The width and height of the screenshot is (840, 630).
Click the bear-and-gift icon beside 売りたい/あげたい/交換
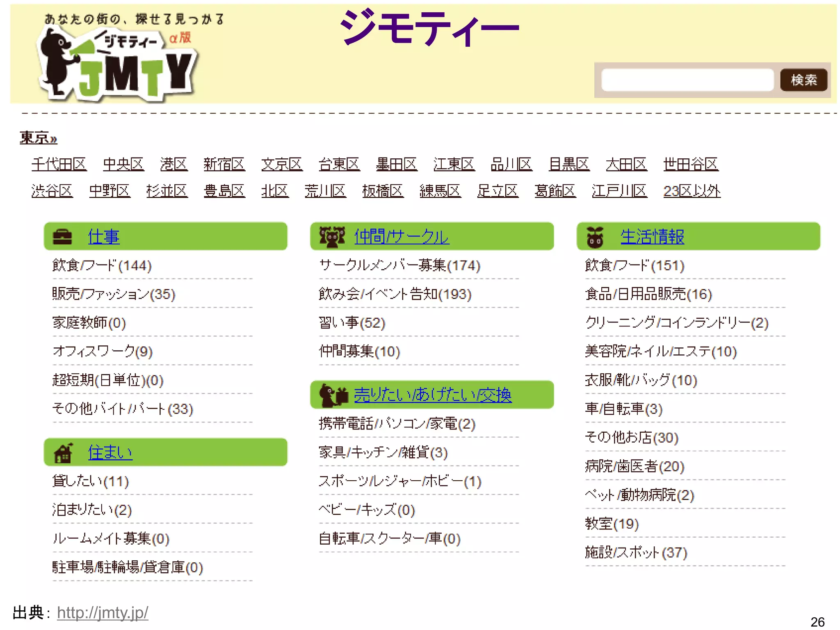(x=333, y=395)
